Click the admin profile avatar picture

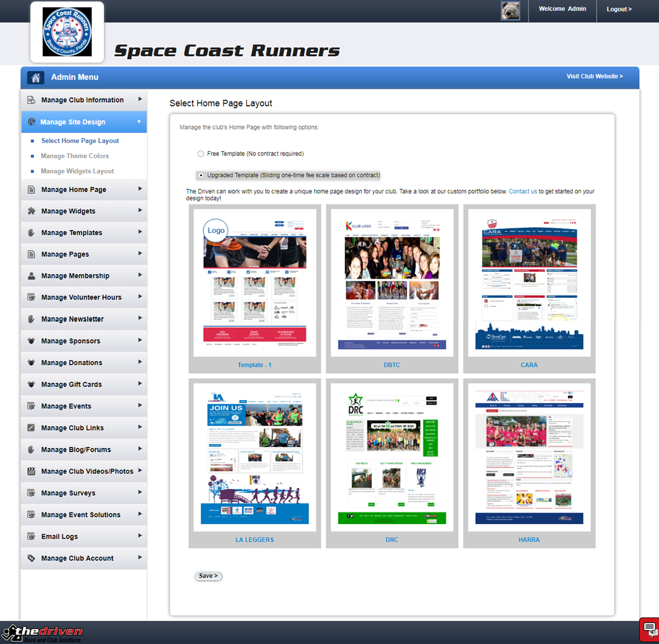(x=510, y=10)
